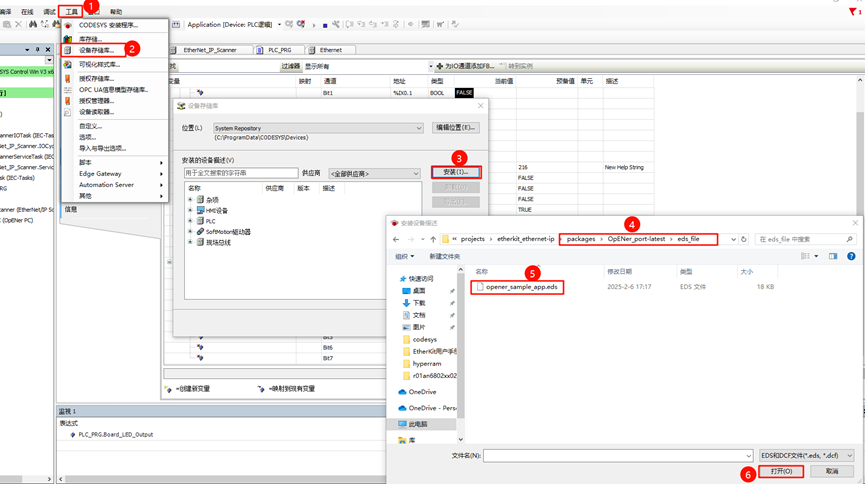Click the blue square stop toolbar icon
Image resolution: width=865 pixels, height=484 pixels.
pos(325,25)
